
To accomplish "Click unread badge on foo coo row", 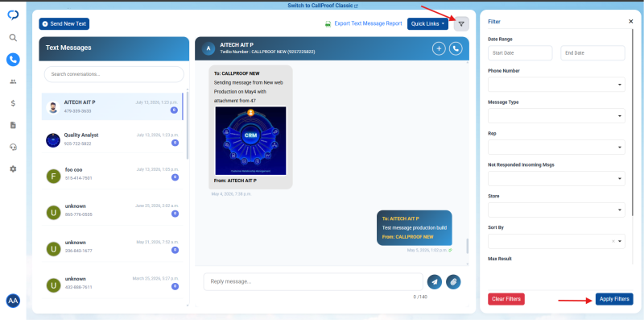I will 175,177.
